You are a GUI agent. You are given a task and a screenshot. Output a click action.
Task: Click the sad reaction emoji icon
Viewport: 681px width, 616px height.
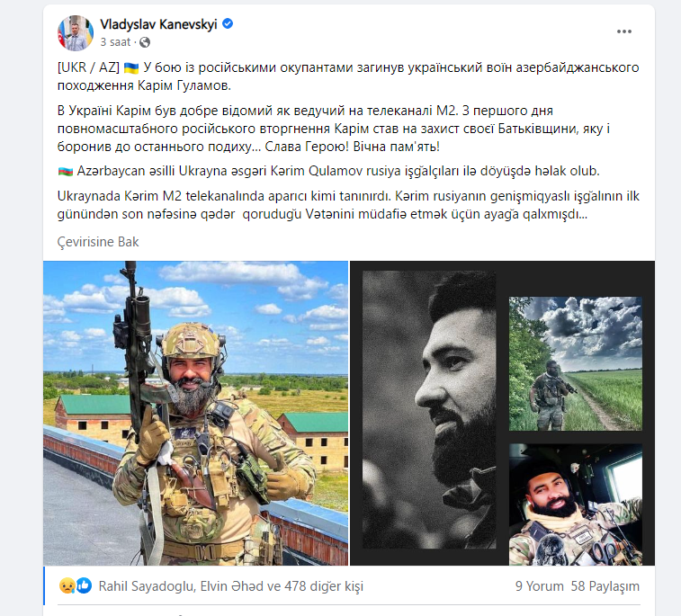[x=67, y=586]
